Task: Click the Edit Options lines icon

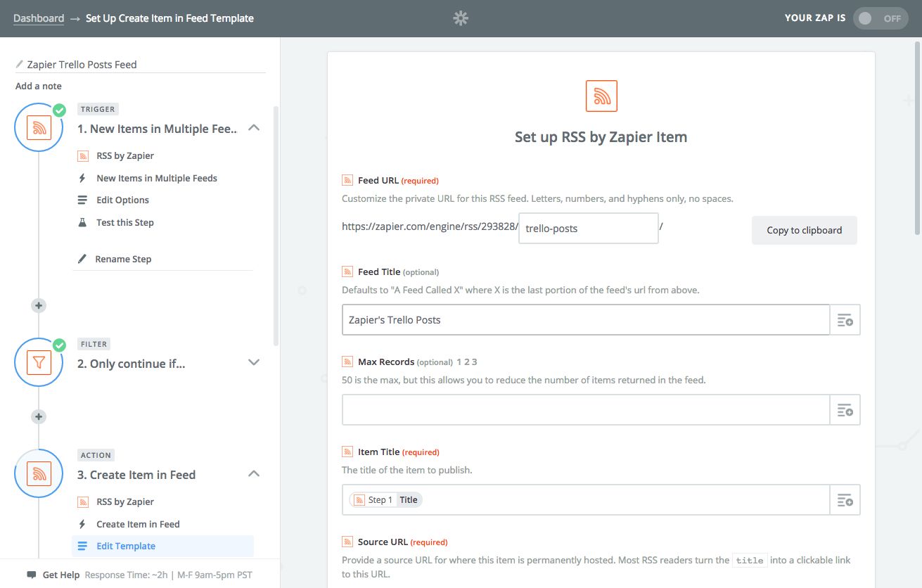Action: pyautogui.click(x=82, y=200)
